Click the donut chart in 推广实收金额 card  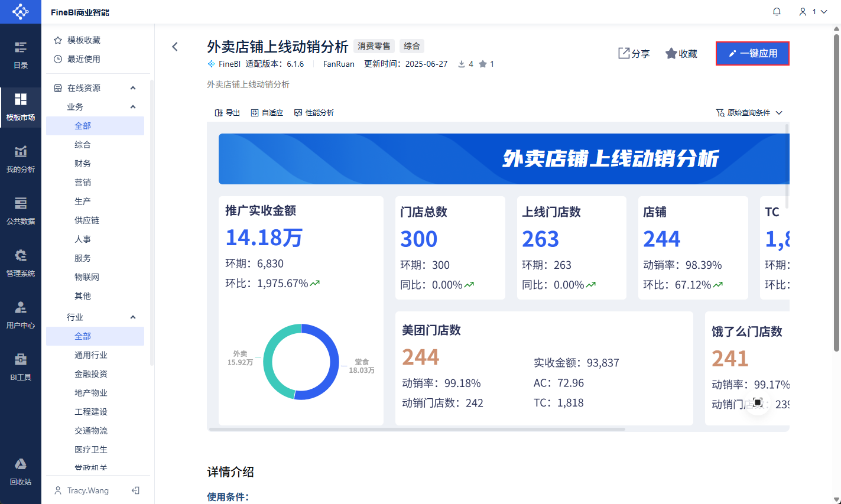(301, 362)
